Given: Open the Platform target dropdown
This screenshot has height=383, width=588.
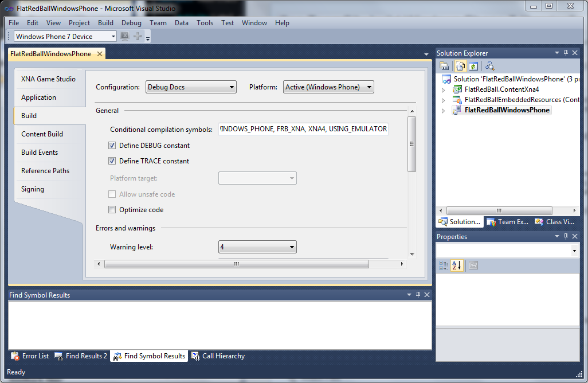Looking at the screenshot, I should tap(258, 178).
